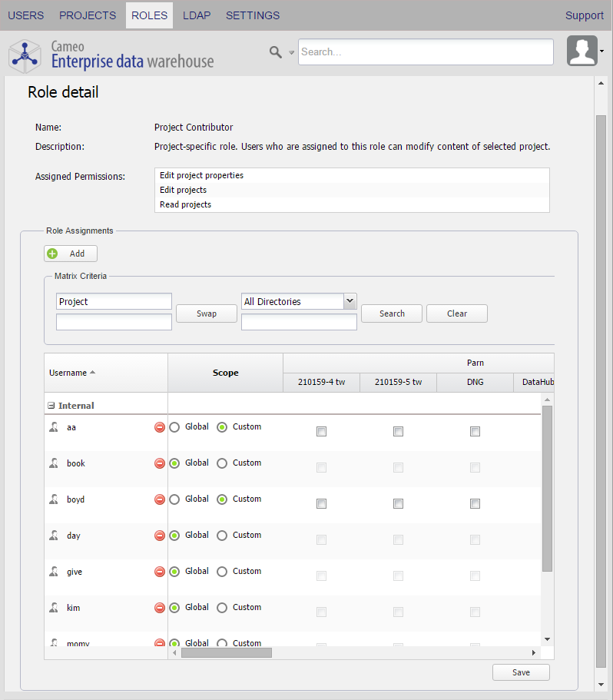Open the user profile avatar menu
Screen dimensions: 613x700
coord(582,51)
